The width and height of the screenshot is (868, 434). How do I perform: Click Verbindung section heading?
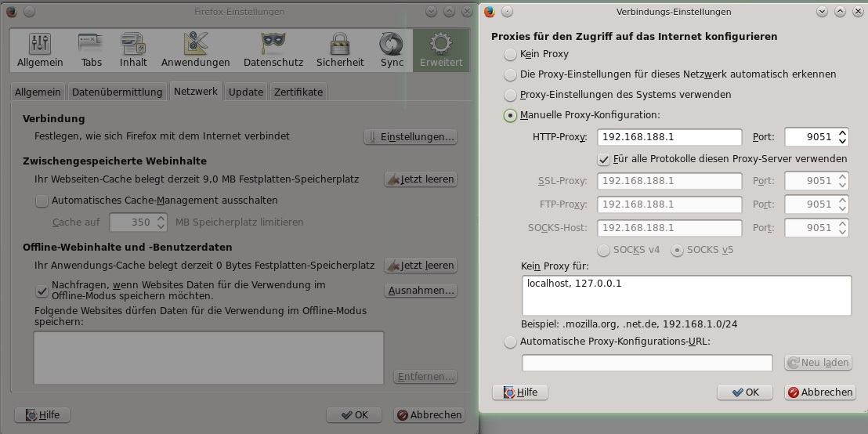pos(54,119)
